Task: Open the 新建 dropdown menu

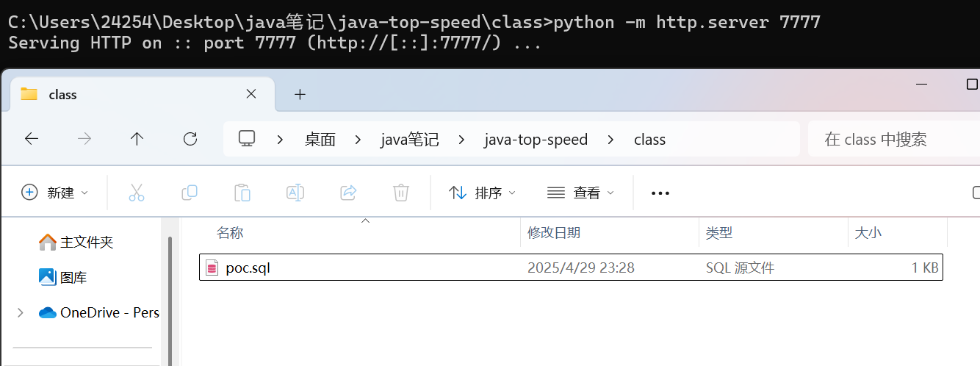Action: [x=55, y=193]
